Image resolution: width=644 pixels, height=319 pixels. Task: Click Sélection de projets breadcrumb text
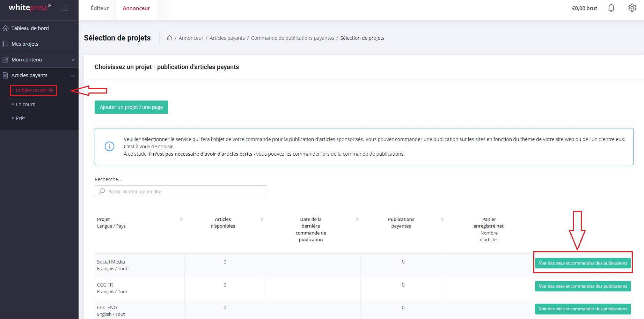pyautogui.click(x=362, y=38)
